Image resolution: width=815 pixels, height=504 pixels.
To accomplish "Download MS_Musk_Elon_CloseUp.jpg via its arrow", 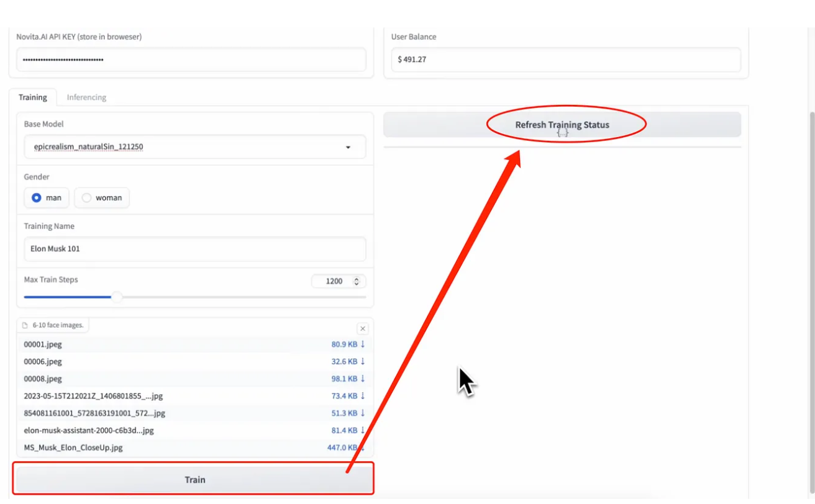I will (363, 448).
